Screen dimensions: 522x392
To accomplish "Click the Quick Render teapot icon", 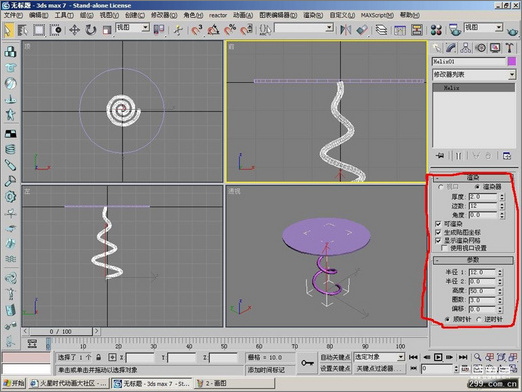I will 512,31.
